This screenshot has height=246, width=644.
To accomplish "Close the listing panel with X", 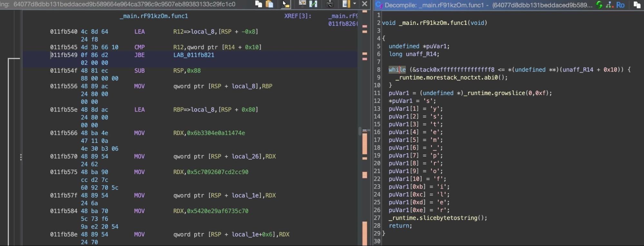I will pos(364,4).
